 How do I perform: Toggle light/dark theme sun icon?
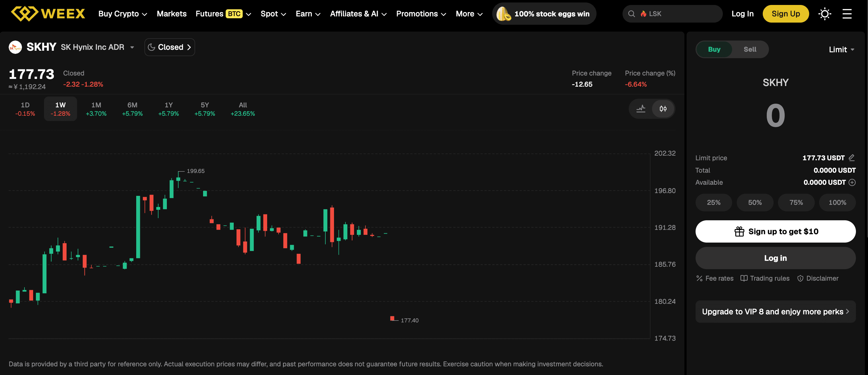click(x=824, y=14)
